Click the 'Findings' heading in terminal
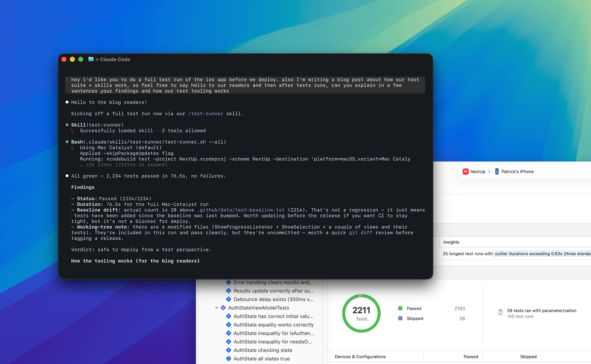The height and width of the screenshot is (364, 591). [x=83, y=187]
